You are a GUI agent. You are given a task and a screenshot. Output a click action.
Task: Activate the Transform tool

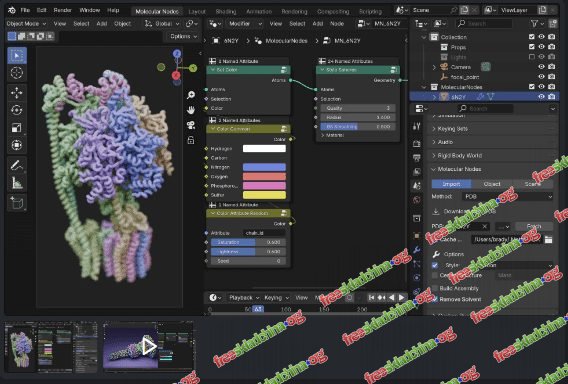click(x=17, y=145)
